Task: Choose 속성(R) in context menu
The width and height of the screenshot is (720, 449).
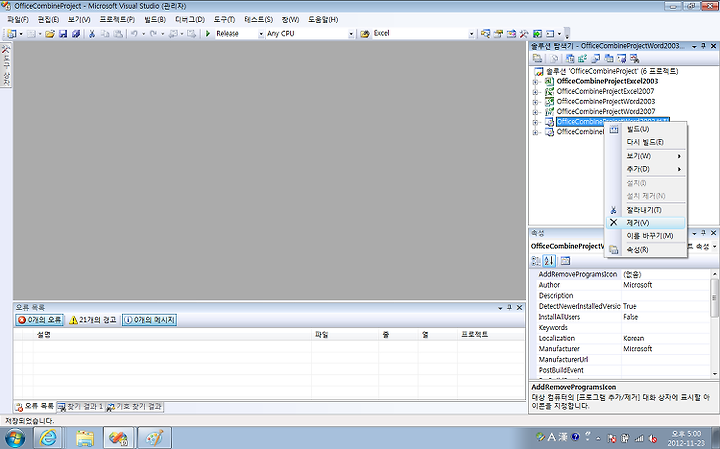Action: (x=645, y=250)
